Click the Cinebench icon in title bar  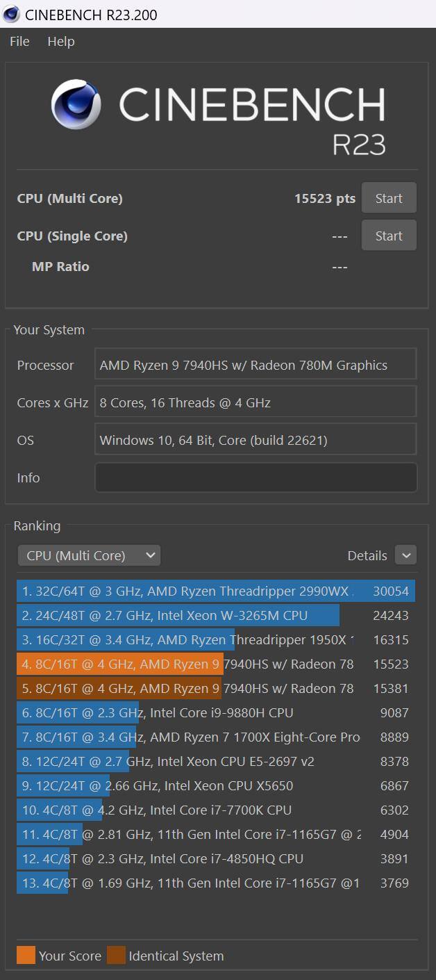[x=12, y=15]
